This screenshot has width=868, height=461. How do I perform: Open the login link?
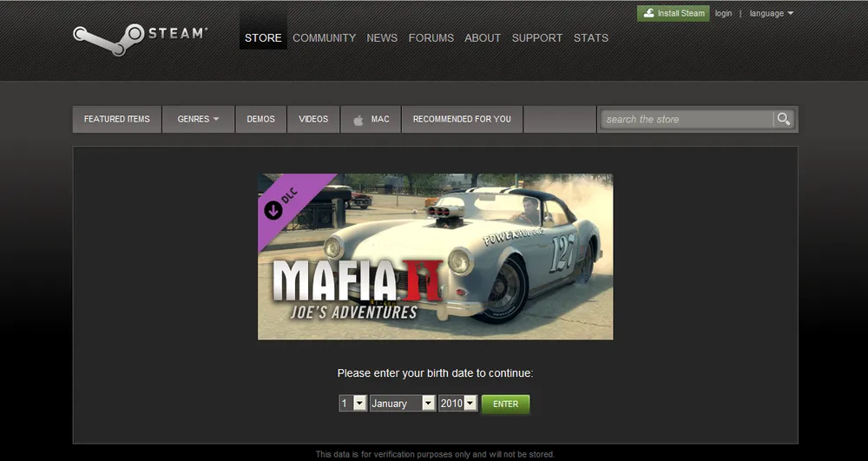[723, 13]
